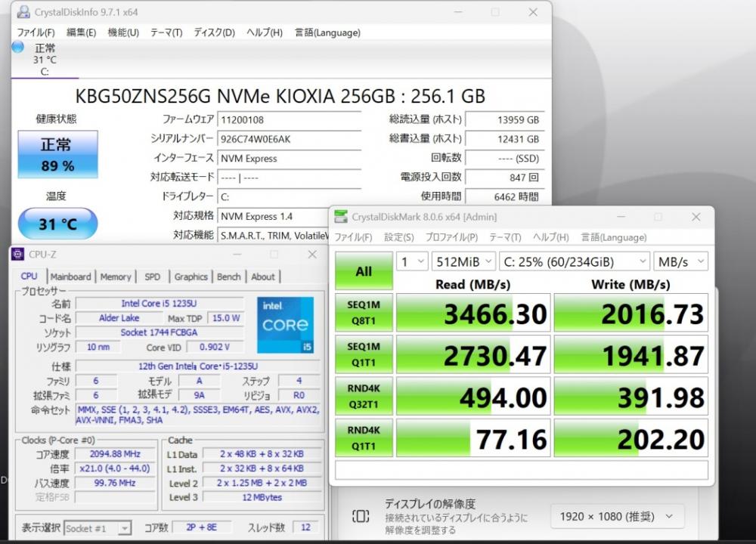Screen dimensions: 756x544
Task: Click the green All benchmark button
Action: 364,270
